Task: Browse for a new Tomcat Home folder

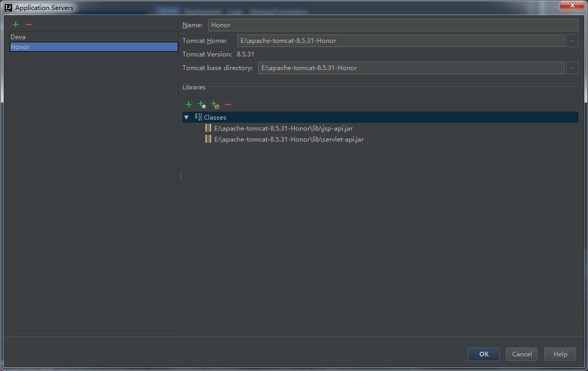Action: tap(572, 40)
